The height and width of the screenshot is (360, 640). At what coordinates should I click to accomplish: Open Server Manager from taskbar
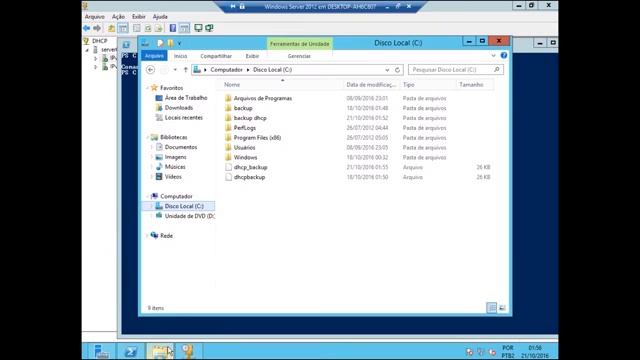[x=101, y=351]
